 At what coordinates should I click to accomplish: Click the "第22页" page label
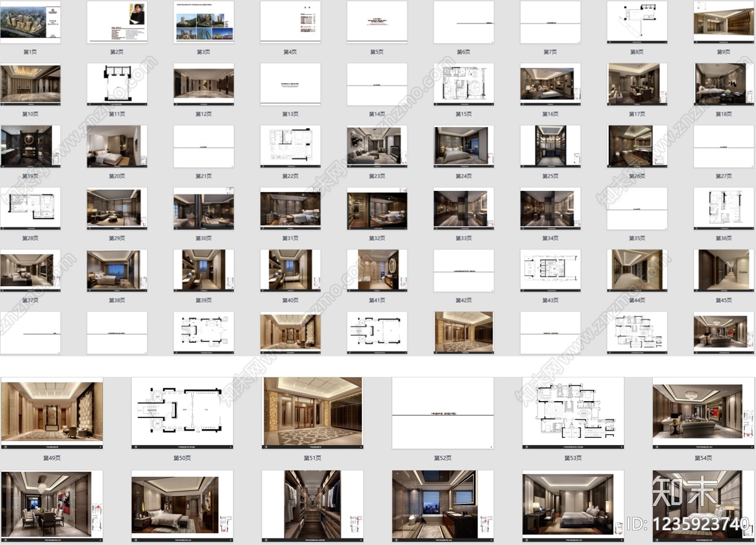tap(290, 176)
